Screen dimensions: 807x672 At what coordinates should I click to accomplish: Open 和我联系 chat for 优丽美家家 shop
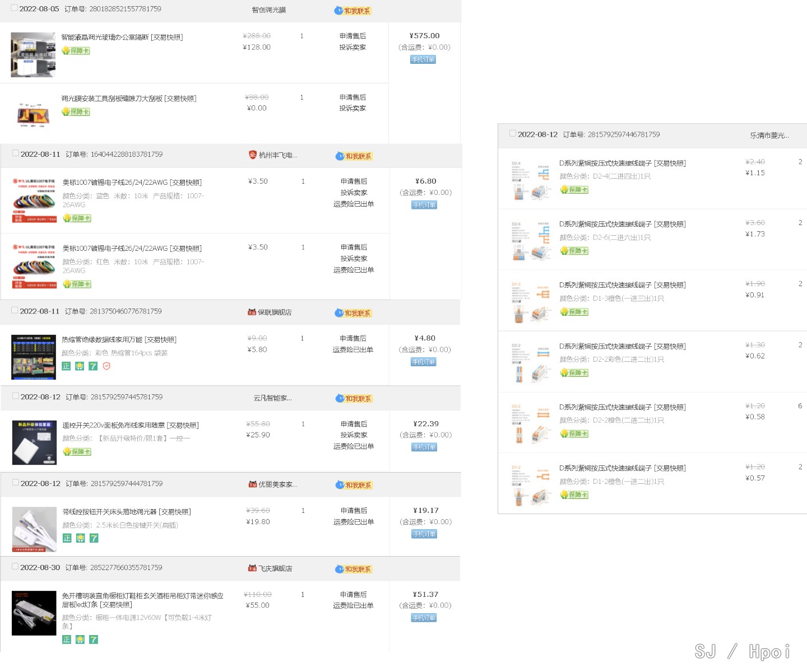coord(354,485)
